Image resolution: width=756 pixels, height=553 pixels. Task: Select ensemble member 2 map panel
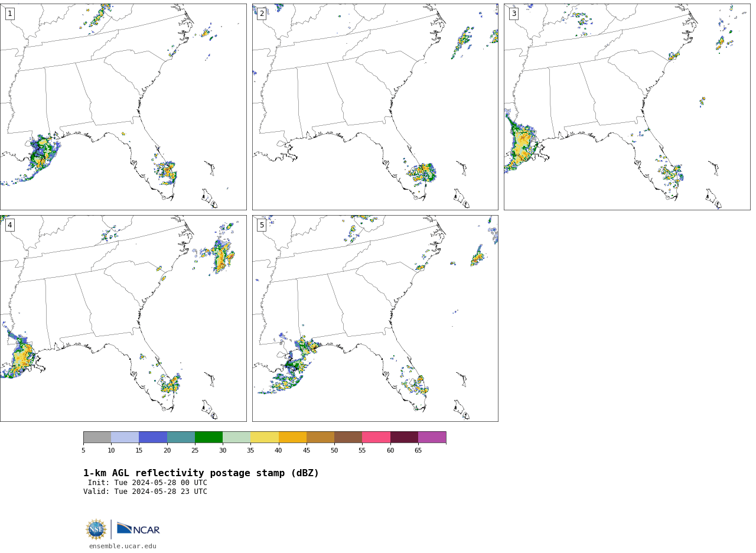point(375,107)
